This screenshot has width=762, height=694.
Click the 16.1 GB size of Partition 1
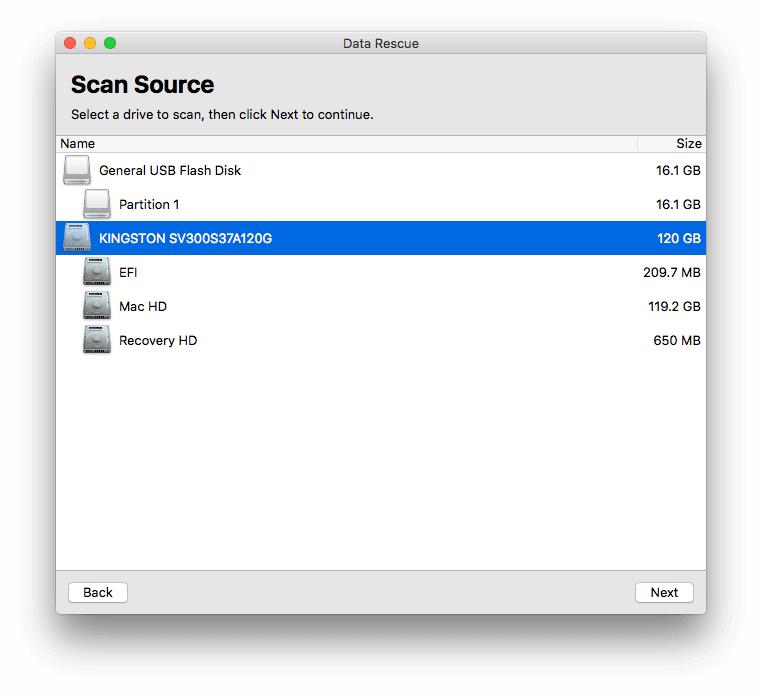tap(678, 205)
